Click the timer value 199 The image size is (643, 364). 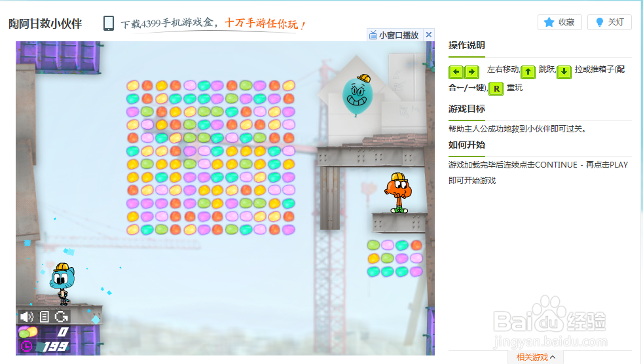pyautogui.click(x=56, y=346)
